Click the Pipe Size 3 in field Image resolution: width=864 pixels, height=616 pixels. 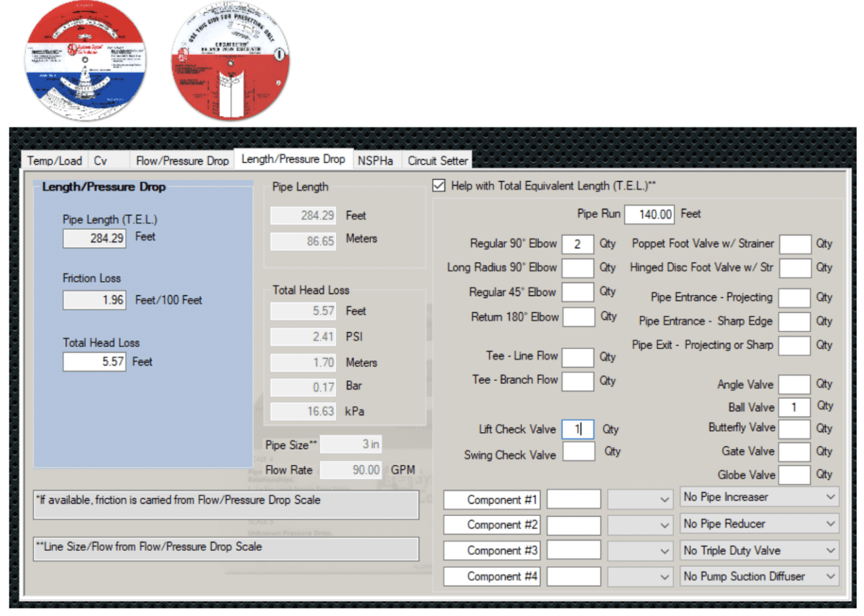click(x=351, y=445)
